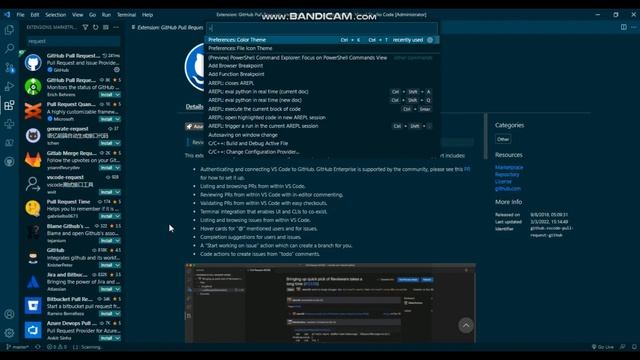Image resolution: width=640 pixels, height=360 pixels.
Task: Open the File menu
Action: (20, 15)
